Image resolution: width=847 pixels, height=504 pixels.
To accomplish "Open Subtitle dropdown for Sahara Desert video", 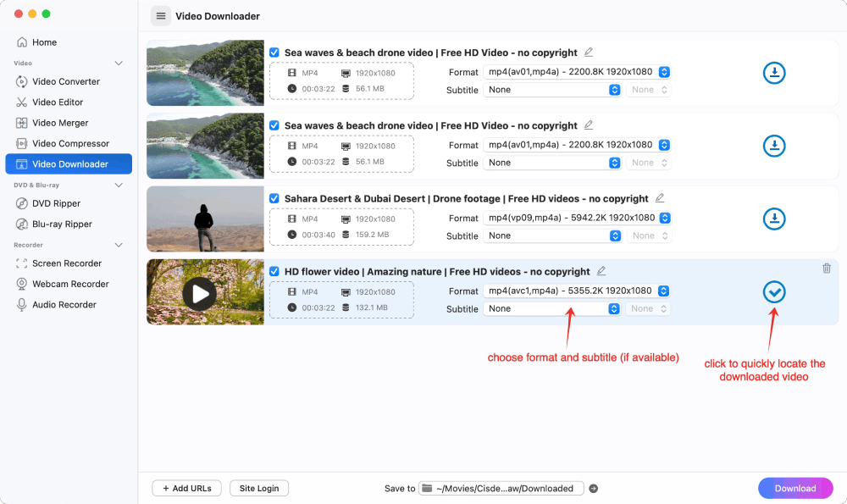I will click(552, 235).
